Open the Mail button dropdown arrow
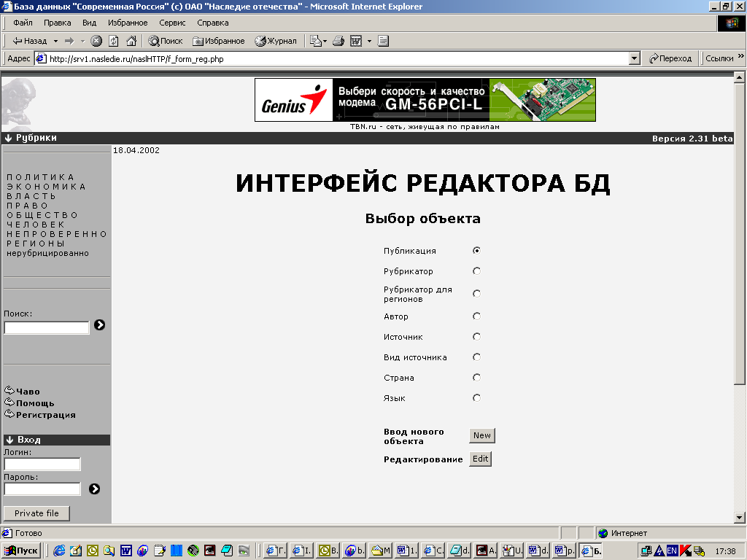Image resolution: width=747 pixels, height=560 pixels. 325,42
